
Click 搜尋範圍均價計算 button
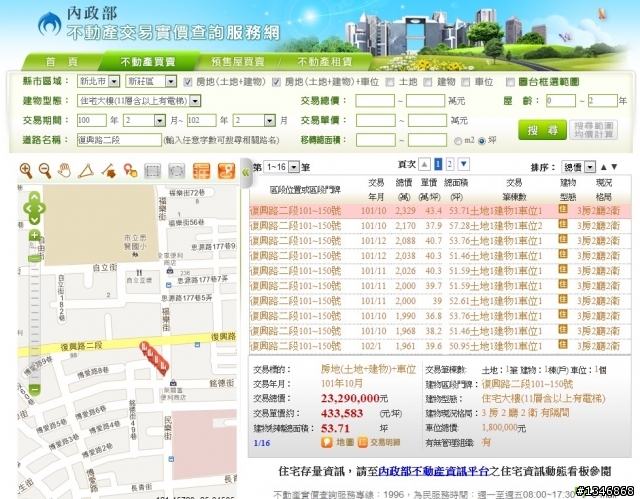coord(593,130)
